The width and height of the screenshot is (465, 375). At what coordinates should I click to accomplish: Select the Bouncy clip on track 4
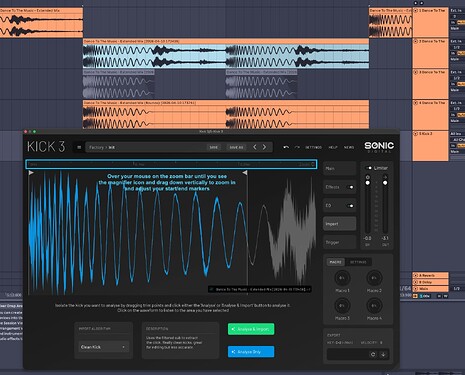pos(226,114)
